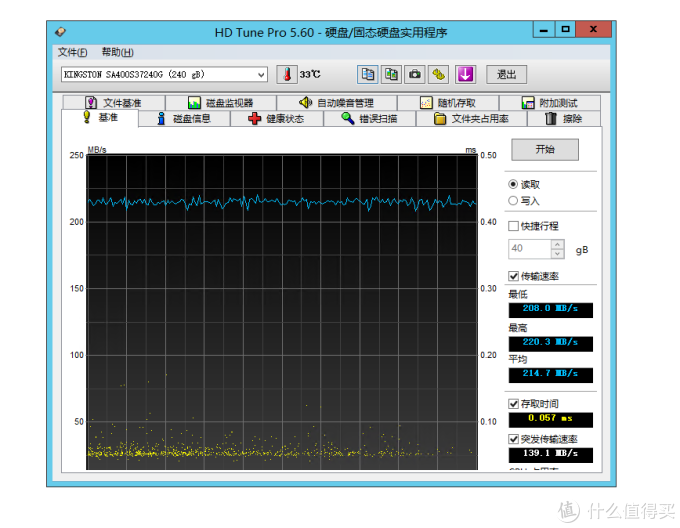Open the 文件(F) menu
680x528 pixels.
click(72, 52)
